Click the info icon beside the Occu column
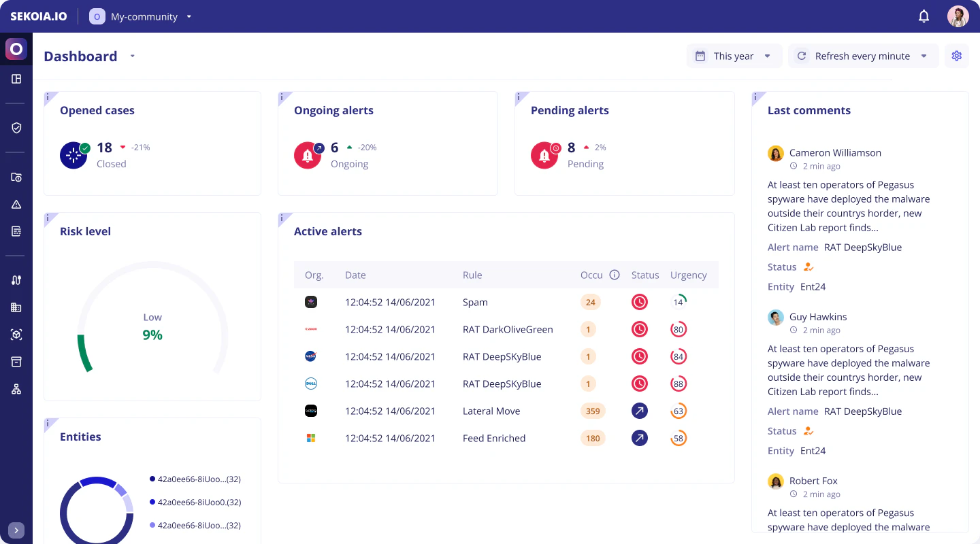Viewport: 980px width, 544px height. click(x=615, y=275)
